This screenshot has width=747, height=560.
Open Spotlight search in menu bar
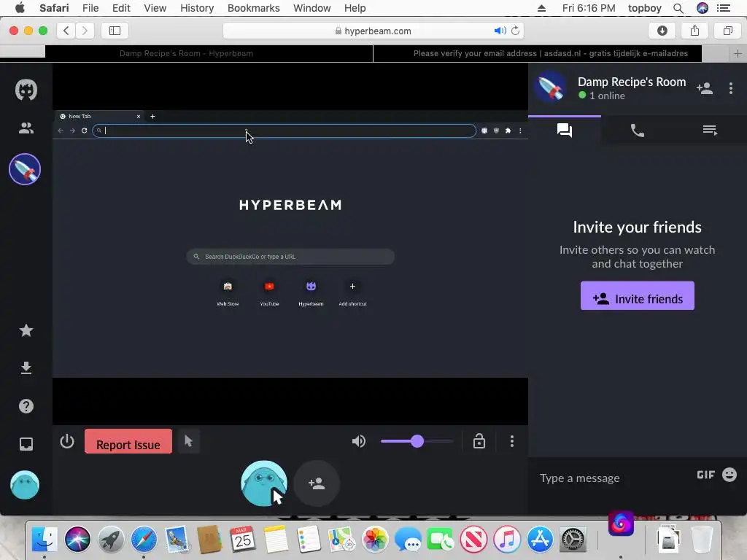pos(678,8)
